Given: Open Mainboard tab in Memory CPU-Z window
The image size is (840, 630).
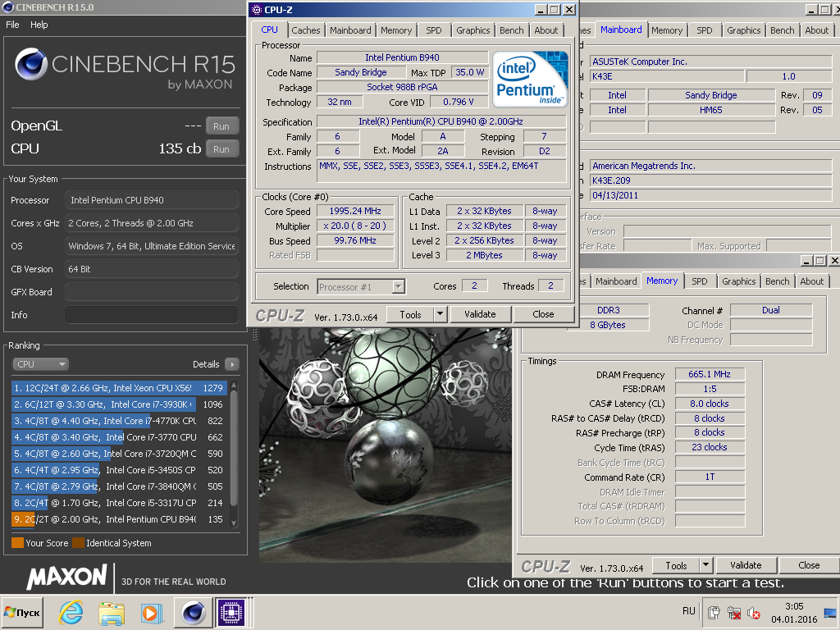Looking at the screenshot, I should pyautogui.click(x=616, y=281).
